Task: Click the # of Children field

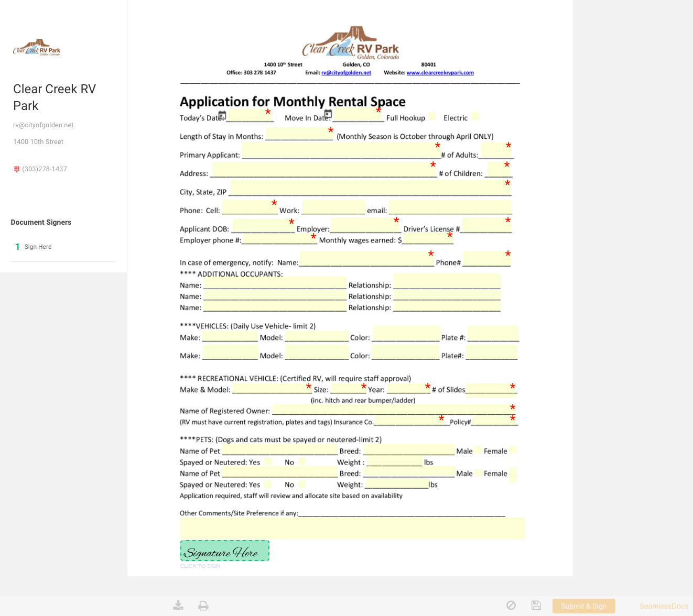Action: coord(499,169)
